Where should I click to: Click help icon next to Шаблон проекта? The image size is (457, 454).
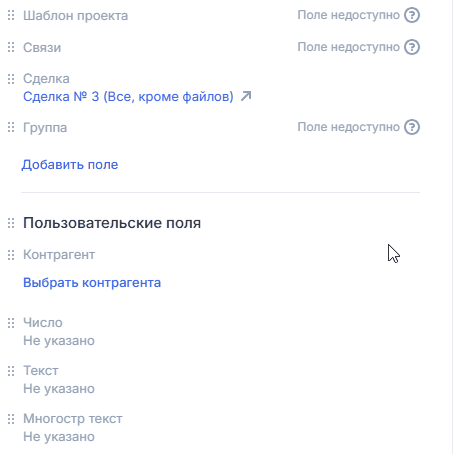click(x=412, y=15)
